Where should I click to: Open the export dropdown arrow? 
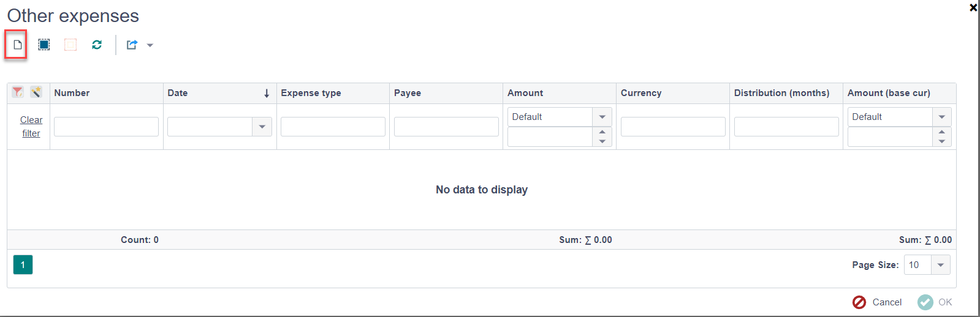[150, 45]
